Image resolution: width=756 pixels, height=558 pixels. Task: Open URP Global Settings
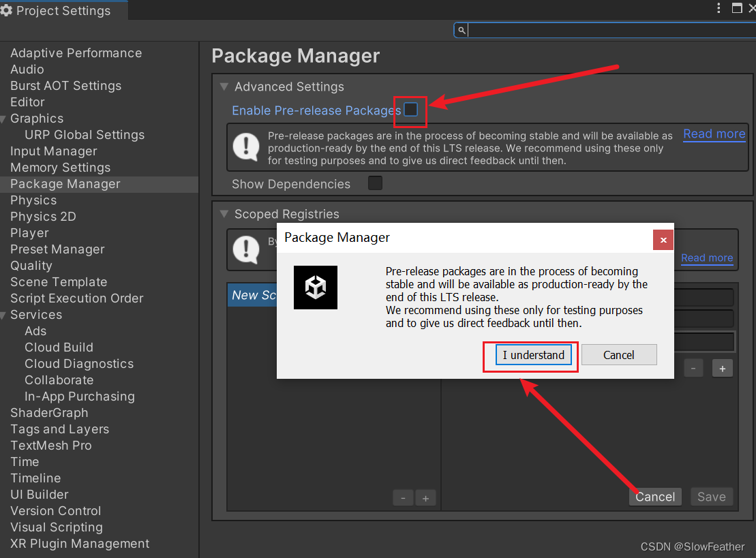click(x=85, y=135)
